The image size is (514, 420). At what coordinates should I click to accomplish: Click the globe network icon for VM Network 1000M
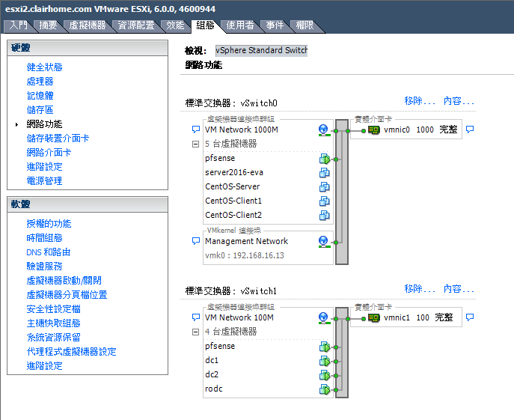click(x=324, y=130)
